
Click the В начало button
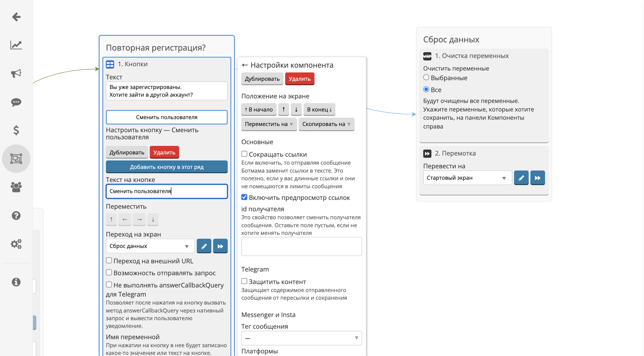(x=259, y=109)
